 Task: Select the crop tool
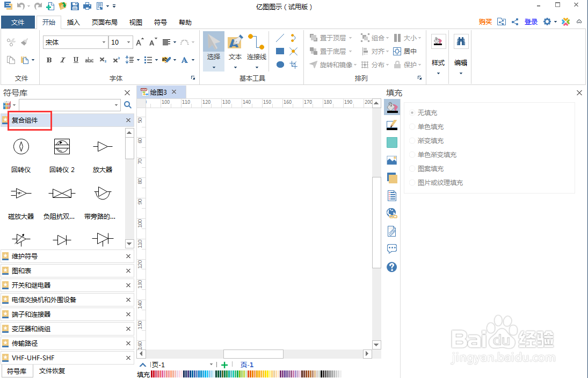[x=294, y=65]
